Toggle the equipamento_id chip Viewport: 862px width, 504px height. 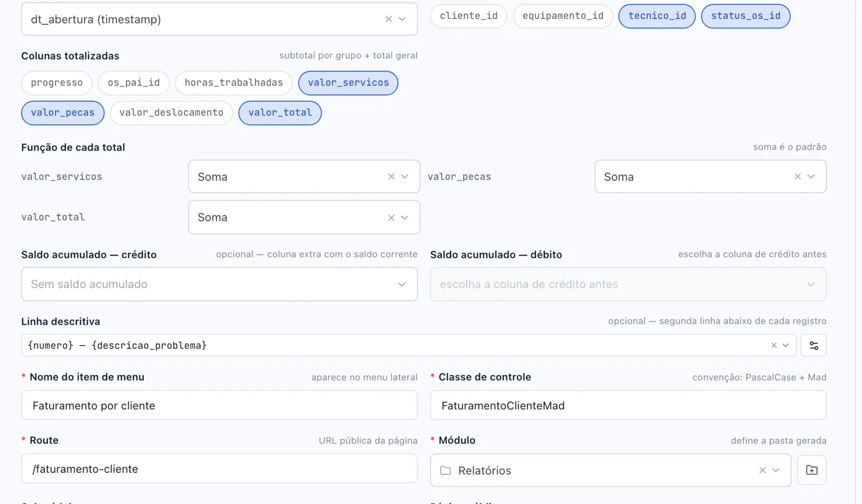click(563, 16)
